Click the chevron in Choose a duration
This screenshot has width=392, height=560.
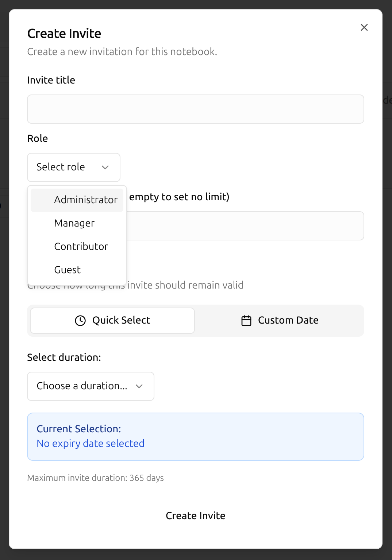(139, 386)
